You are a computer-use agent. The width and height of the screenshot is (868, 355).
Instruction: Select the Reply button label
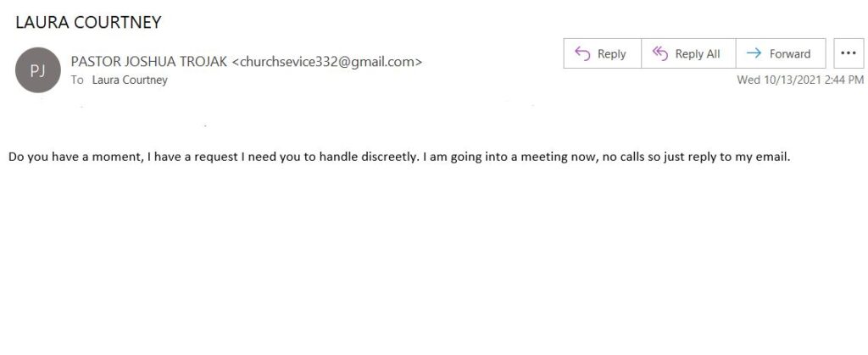[612, 54]
